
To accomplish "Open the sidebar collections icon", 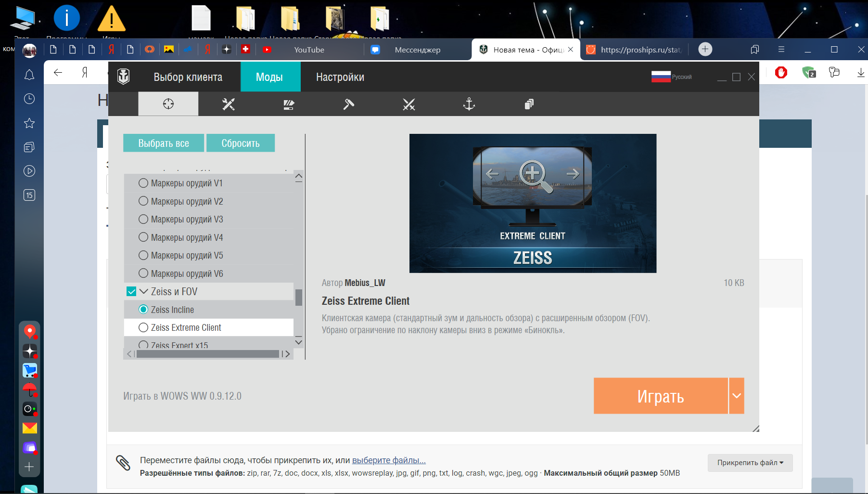I will (x=29, y=147).
